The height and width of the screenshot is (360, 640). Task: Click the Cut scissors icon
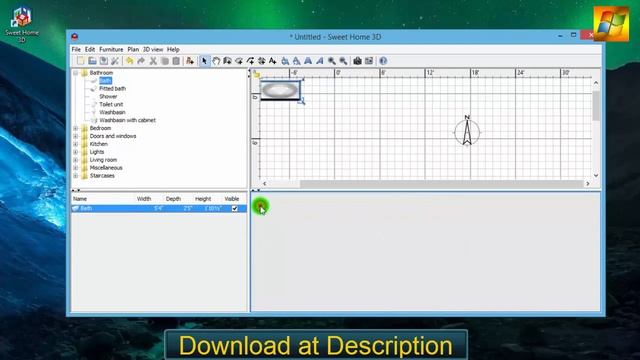(x=153, y=61)
